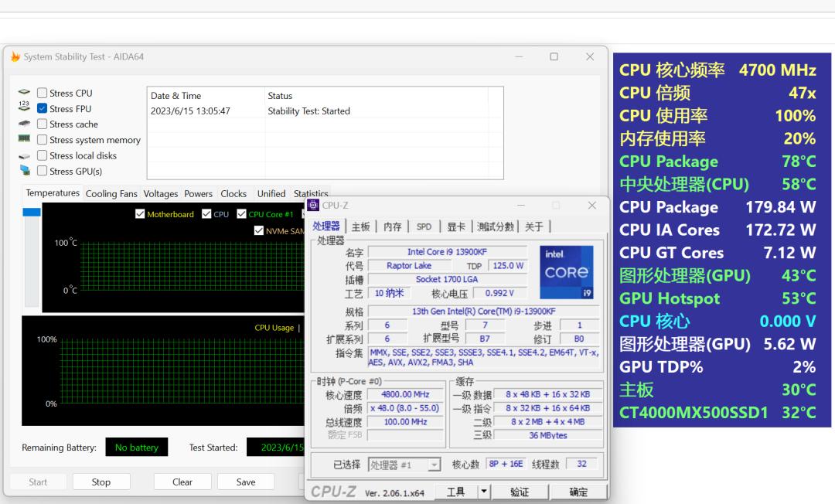This screenshot has height=504, width=835.
Task: Click the GPU stress icon in sidebar
Action: pyautogui.click(x=24, y=171)
